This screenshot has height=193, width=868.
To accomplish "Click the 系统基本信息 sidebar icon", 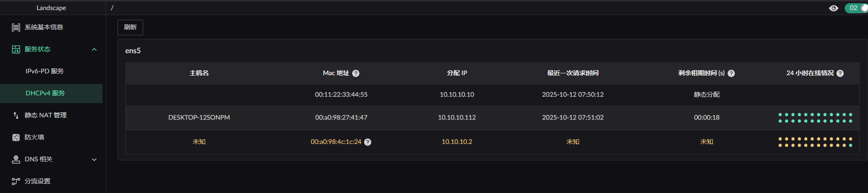I will 16,28.
